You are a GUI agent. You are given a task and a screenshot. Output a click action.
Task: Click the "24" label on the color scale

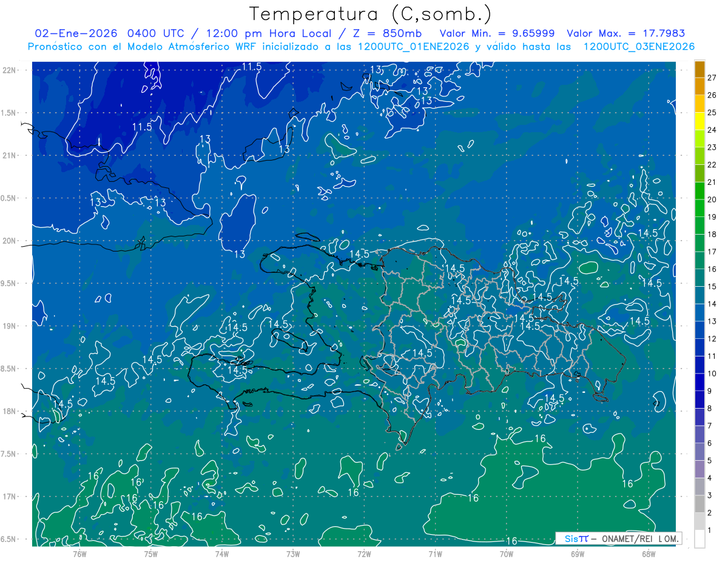click(x=712, y=130)
